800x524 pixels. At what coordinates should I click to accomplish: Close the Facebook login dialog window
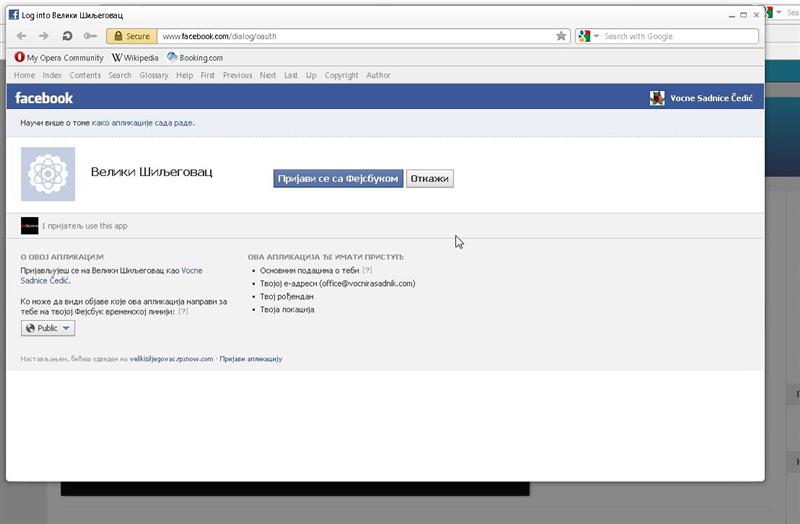pyautogui.click(x=756, y=15)
